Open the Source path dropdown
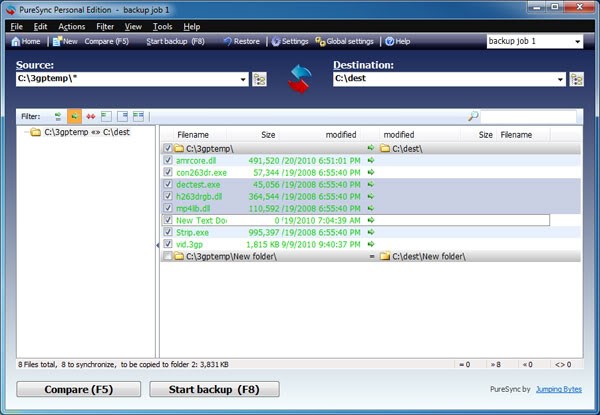600x415 pixels. 243,80
